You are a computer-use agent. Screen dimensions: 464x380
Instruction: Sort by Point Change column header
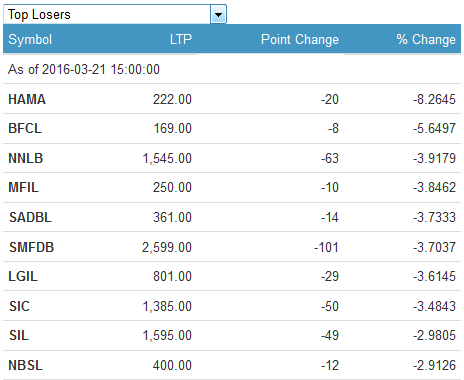pos(300,39)
